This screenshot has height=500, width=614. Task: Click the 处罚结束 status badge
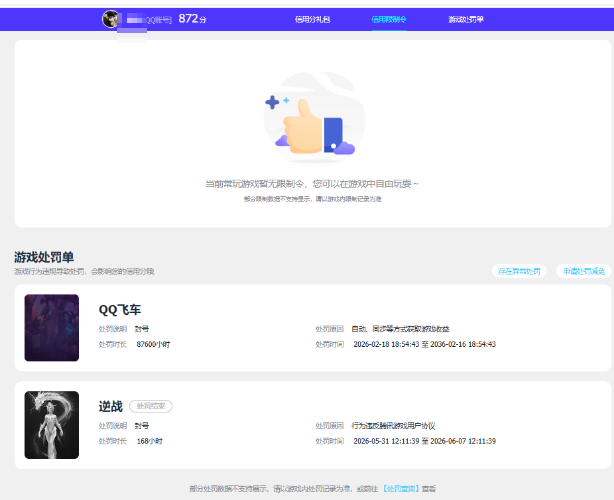(x=151, y=406)
